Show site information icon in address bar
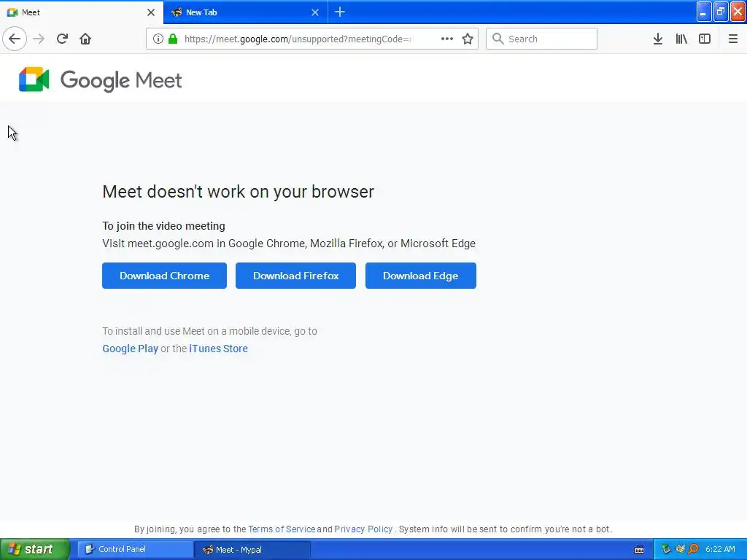 pyautogui.click(x=158, y=39)
